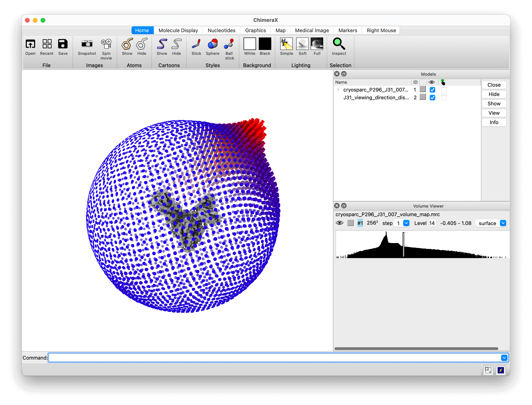532x405 pixels.
Task: Click the Inspect selection magnifier
Action: pyautogui.click(x=339, y=44)
